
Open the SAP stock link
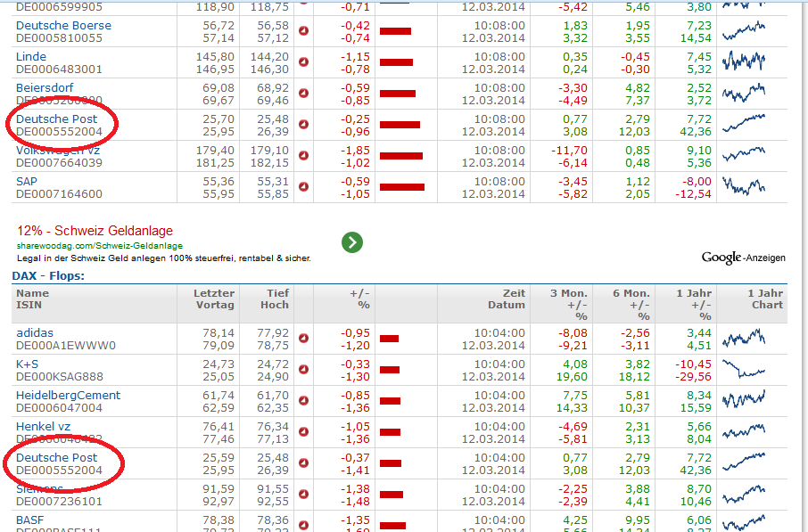coord(26,182)
